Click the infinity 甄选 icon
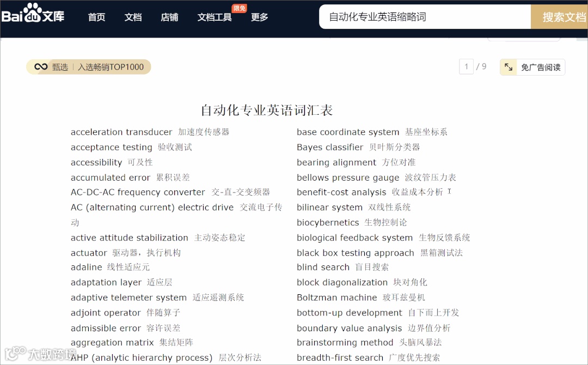 40,67
